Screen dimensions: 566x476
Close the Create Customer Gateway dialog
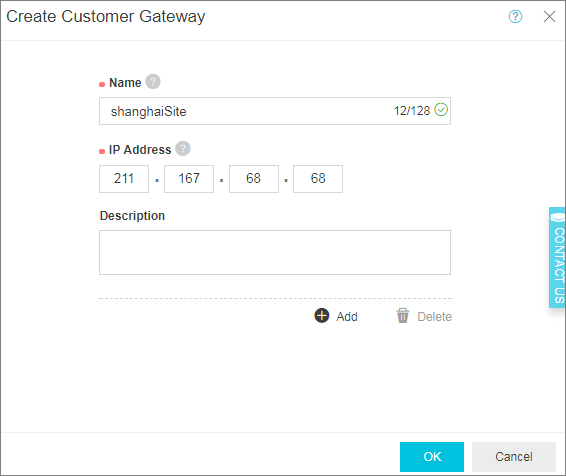[549, 16]
